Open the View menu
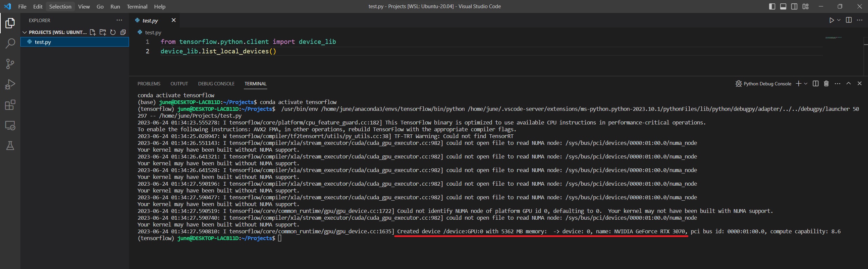The image size is (868, 269). (x=84, y=6)
